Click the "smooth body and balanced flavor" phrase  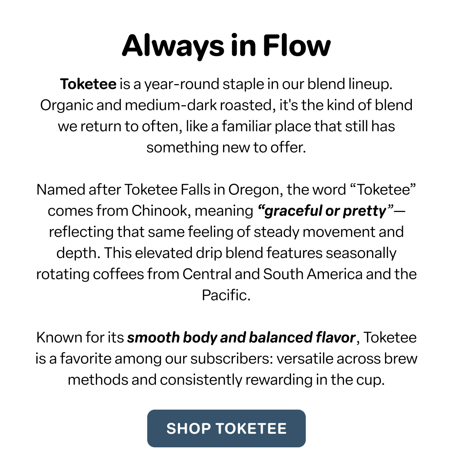pos(242,338)
